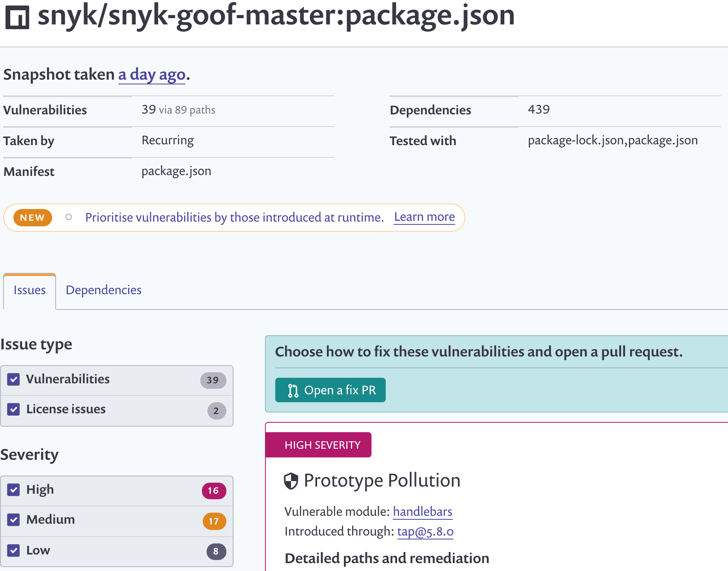Click the shield icon next to Prototype Pollution
This screenshot has height=571, width=728.
point(291,481)
